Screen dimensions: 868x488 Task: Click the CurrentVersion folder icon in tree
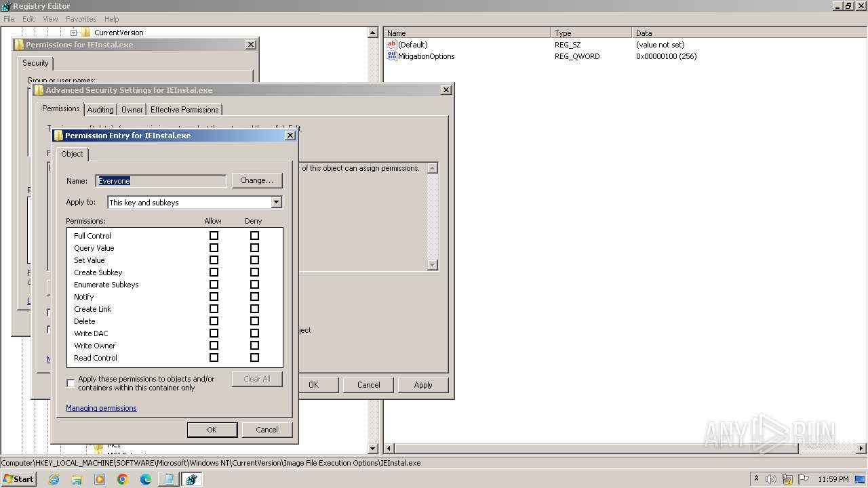pos(86,32)
